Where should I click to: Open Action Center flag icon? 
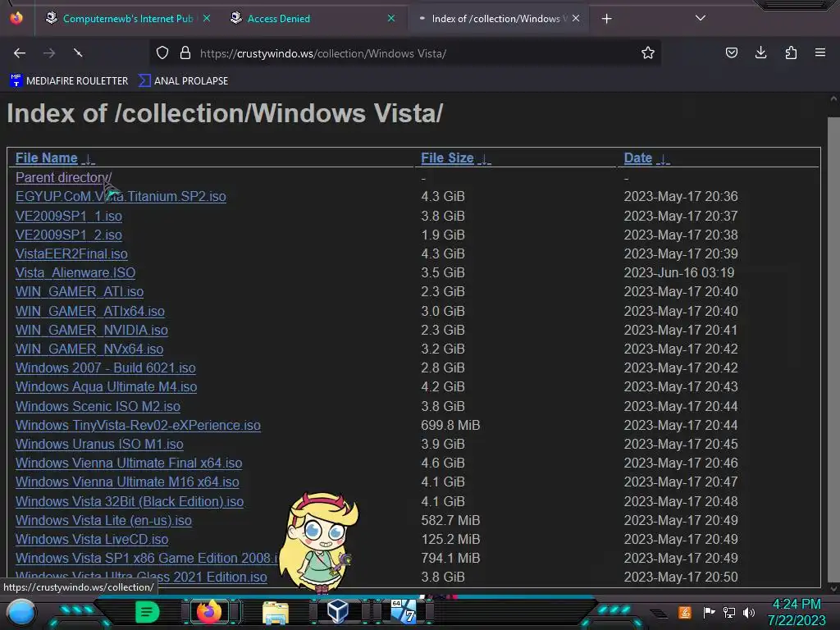(x=709, y=612)
